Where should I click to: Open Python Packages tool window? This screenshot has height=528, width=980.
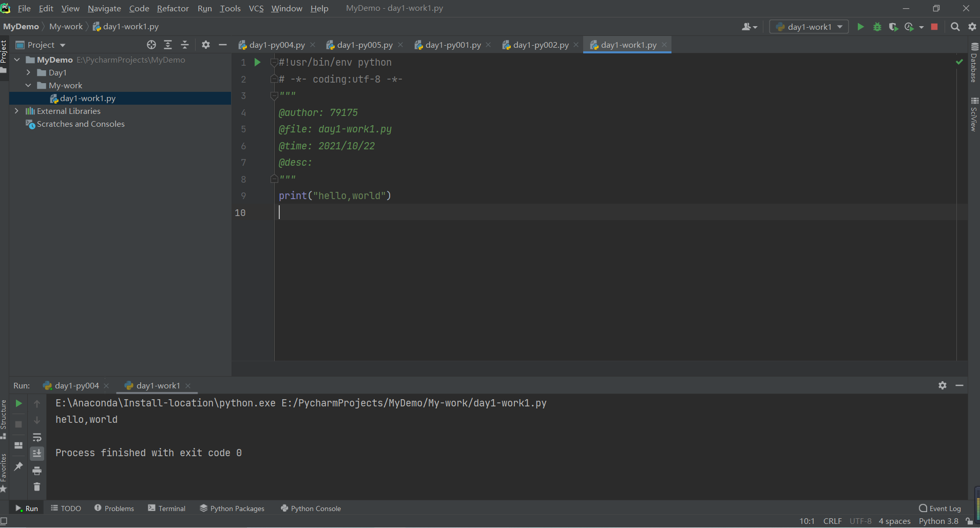pos(232,508)
